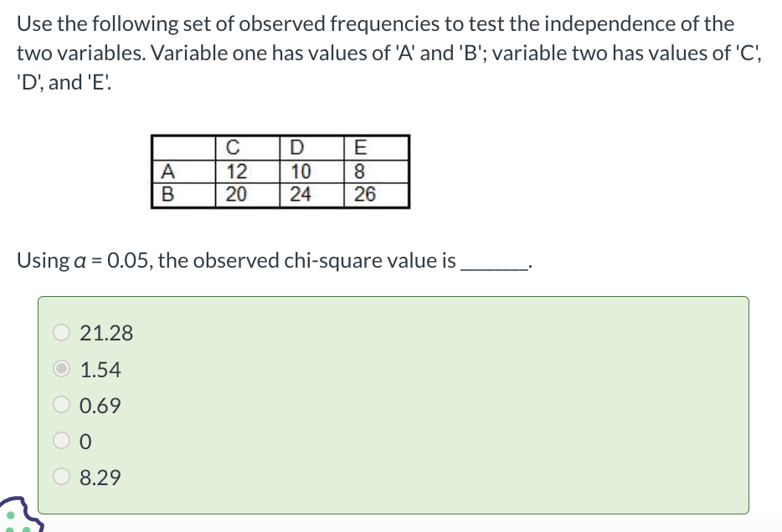The image size is (782, 532).
Task: Click the table cell containing value 12
Action: (234, 172)
